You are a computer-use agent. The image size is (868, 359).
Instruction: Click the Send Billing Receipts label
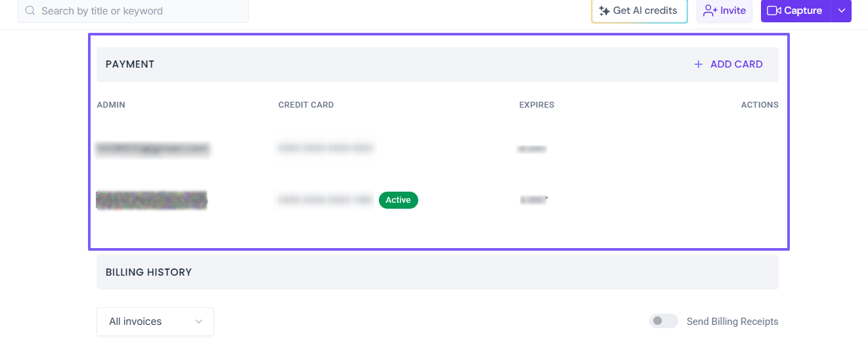pos(733,322)
